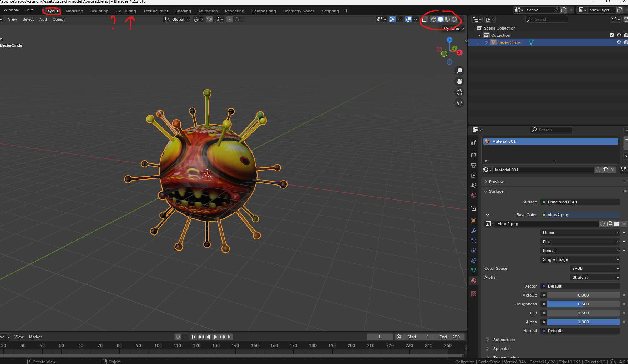Viewport: 628px width, 364px height.
Task: Click the pan hand icon in viewport
Action: [459, 81]
